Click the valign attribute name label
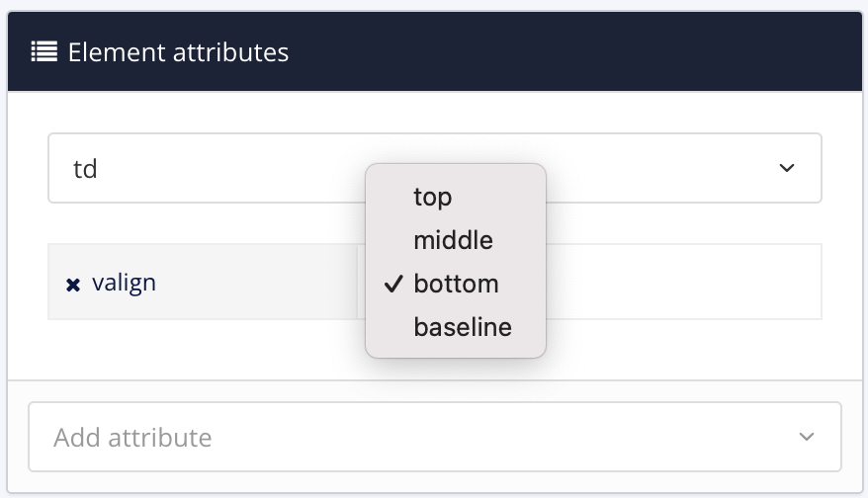The width and height of the screenshot is (868, 498). tap(124, 284)
